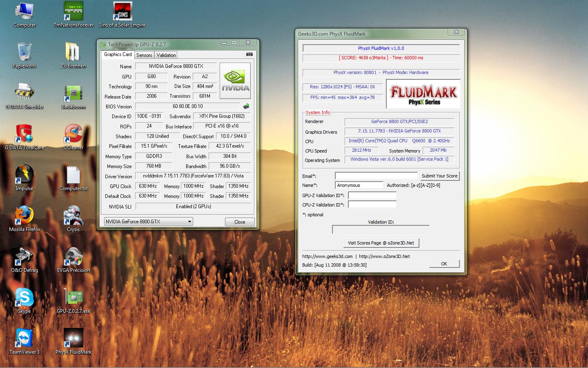Click the Close button in GPU-Z
Screen dimensions: 588x368
[240, 222]
